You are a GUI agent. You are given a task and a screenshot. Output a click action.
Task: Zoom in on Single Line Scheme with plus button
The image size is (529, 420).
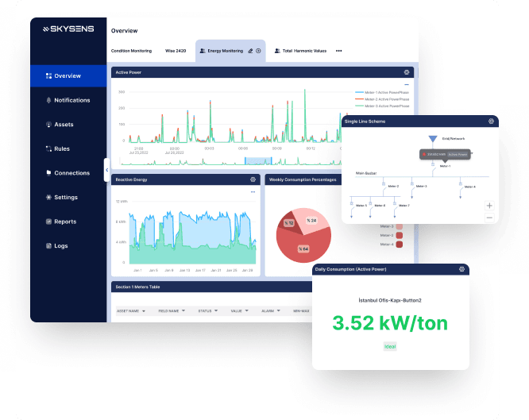(489, 205)
